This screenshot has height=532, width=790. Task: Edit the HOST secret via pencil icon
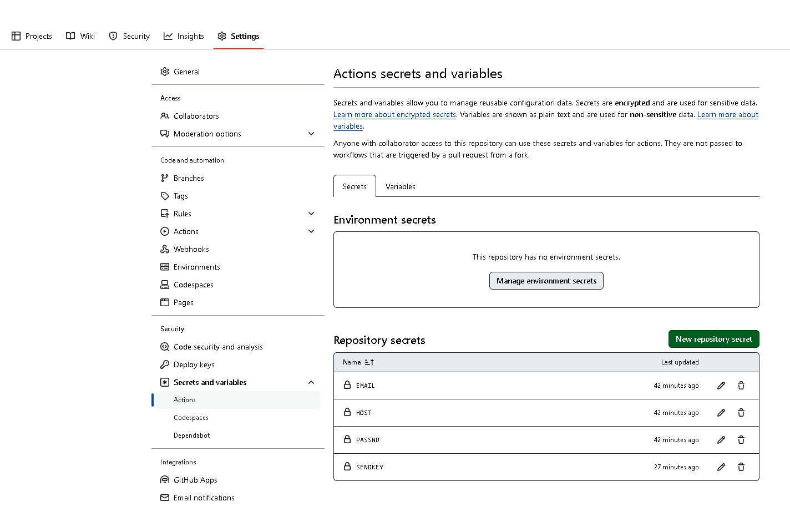point(721,413)
